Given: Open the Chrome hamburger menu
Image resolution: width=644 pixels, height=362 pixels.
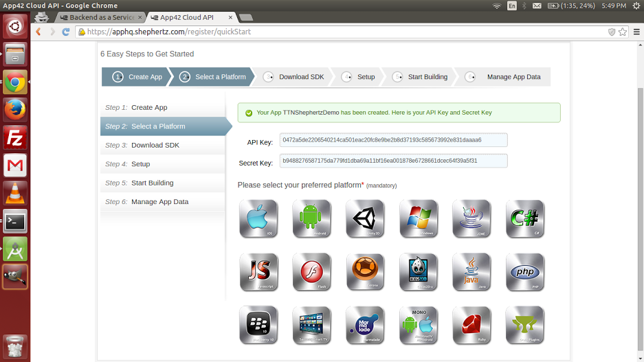Looking at the screenshot, I should (636, 32).
